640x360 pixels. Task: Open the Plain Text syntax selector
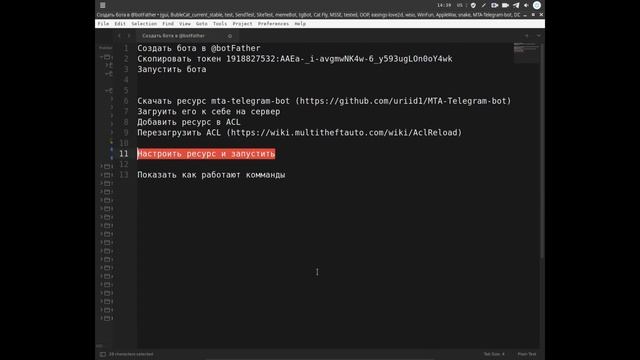click(x=527, y=354)
